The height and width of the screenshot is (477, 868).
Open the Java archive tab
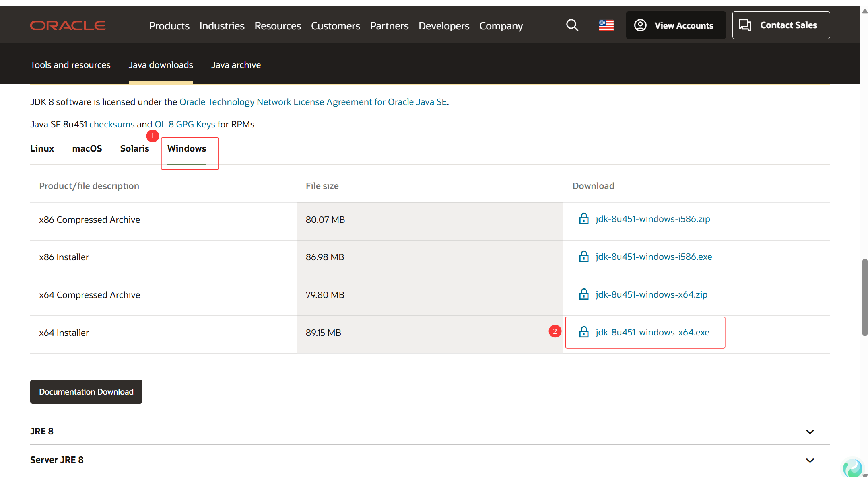236,65
